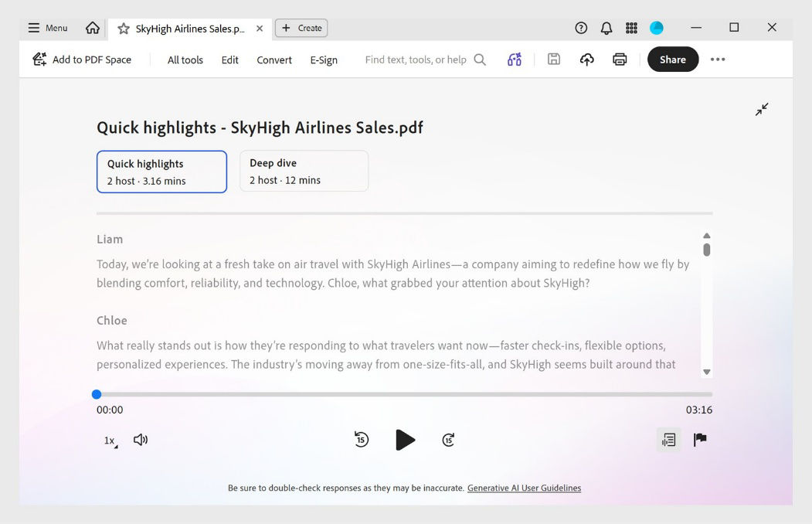Print the SkyHigh Airlines PDF
This screenshot has width=812, height=524.
click(x=619, y=59)
